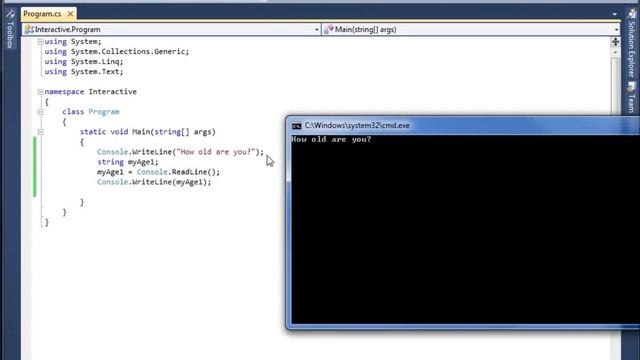The width and height of the screenshot is (640, 360).
Task: Click the 'How old are you?' console output
Action: [x=331, y=140]
